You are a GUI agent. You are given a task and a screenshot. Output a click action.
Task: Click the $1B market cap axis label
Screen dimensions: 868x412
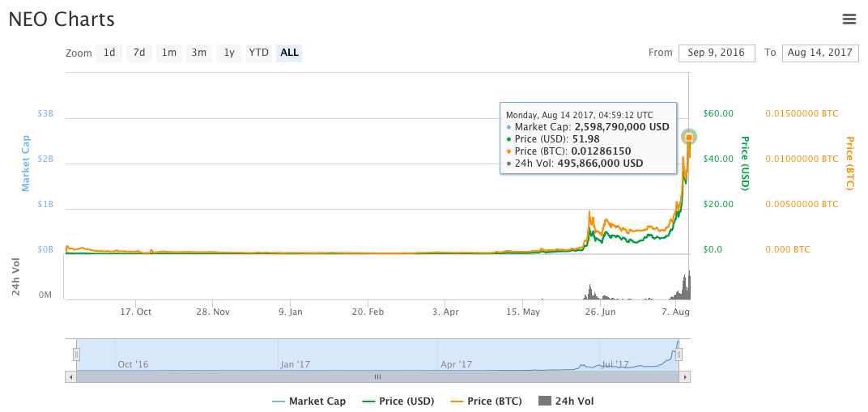[x=45, y=204]
